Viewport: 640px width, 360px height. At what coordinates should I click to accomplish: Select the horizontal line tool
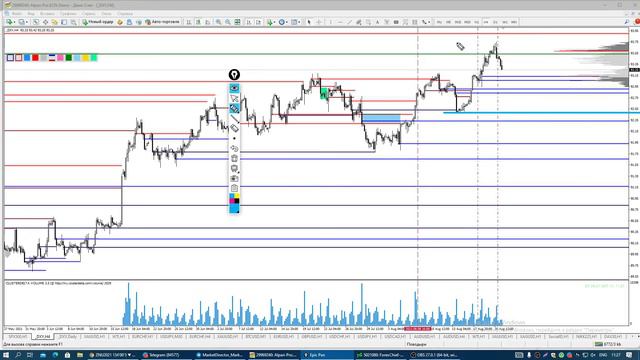click(340, 22)
